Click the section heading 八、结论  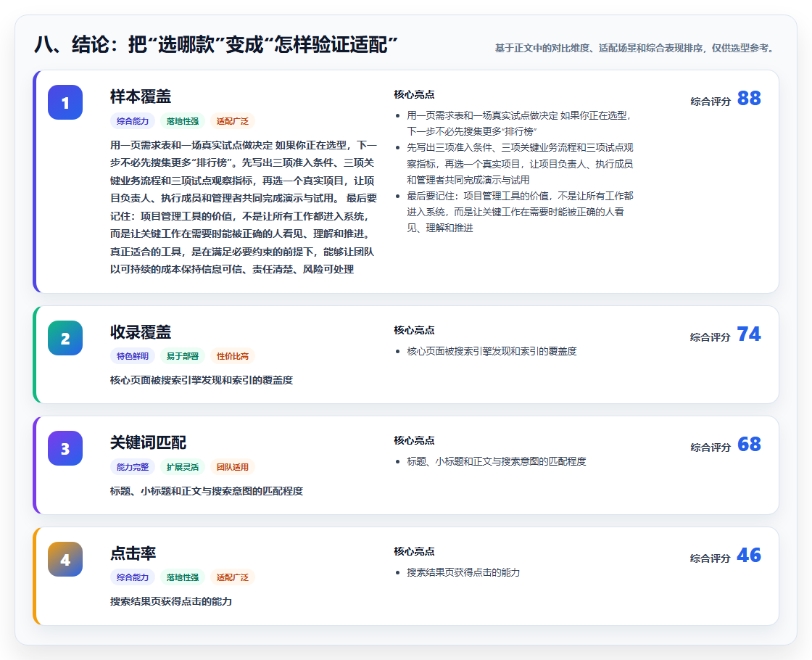215,44
